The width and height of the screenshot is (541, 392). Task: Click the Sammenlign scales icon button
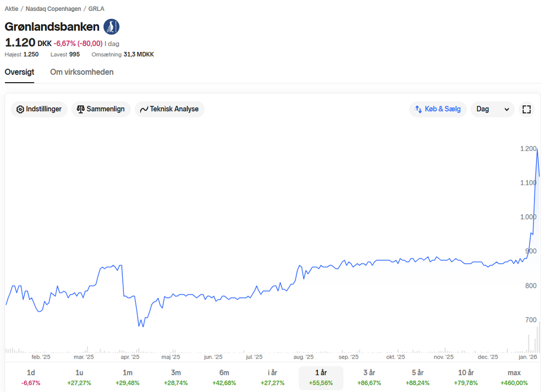101,109
